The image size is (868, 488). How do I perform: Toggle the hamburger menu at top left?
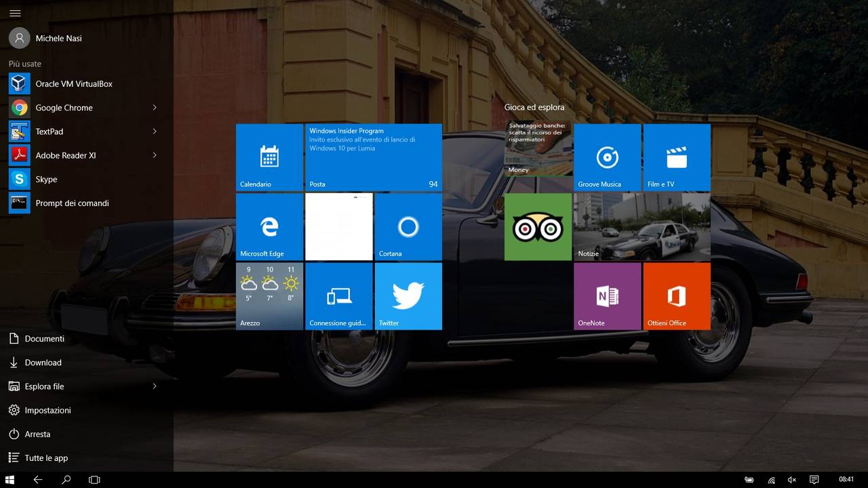pyautogui.click(x=15, y=13)
